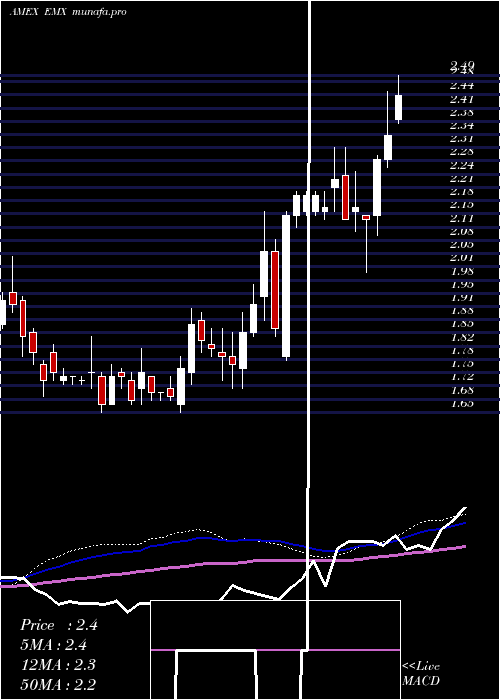The height and width of the screenshot is (700, 500).
Task: Click the 2.18 price axis label
Action: click(x=462, y=192)
